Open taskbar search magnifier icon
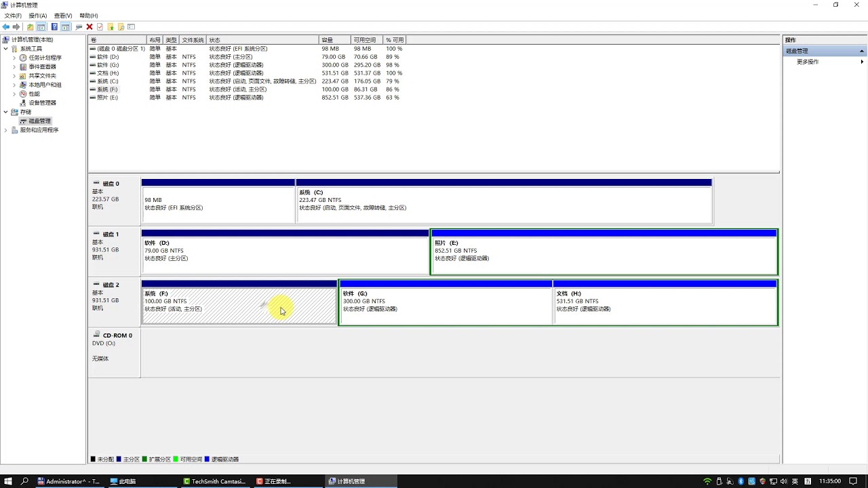 click(x=25, y=481)
